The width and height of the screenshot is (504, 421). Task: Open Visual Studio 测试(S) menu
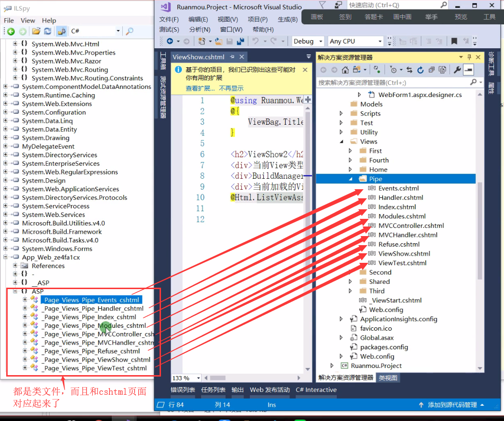[x=169, y=30]
